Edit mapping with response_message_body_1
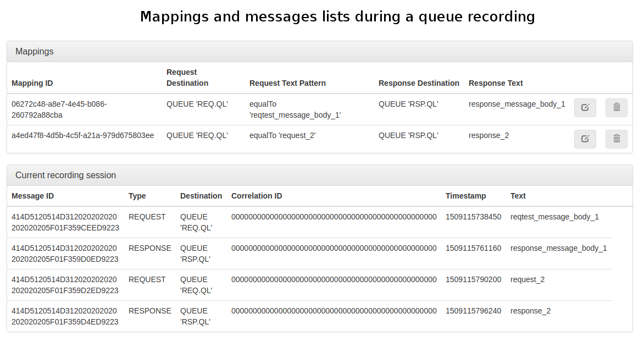The width and height of the screenshot is (644, 341). (585, 108)
